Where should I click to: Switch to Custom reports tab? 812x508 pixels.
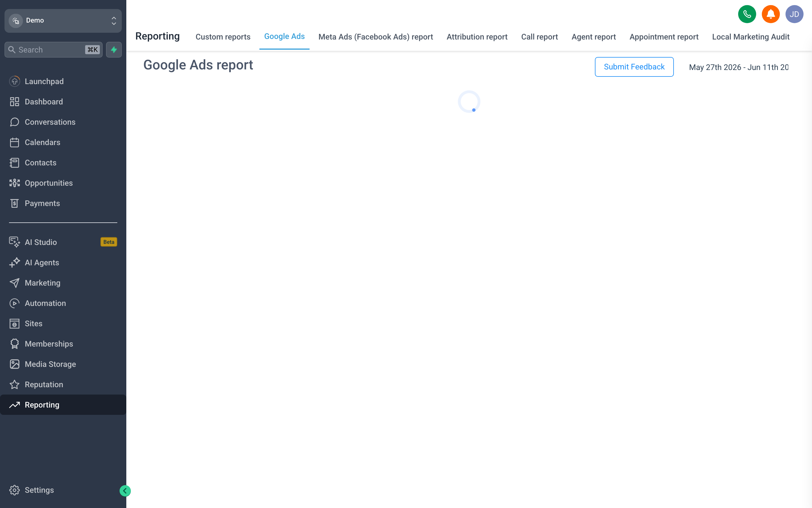pos(223,37)
